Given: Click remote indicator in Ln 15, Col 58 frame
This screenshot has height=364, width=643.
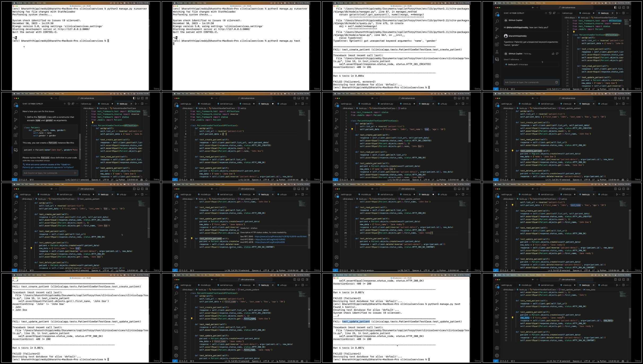Looking at the screenshot, I should [x=175, y=361].
